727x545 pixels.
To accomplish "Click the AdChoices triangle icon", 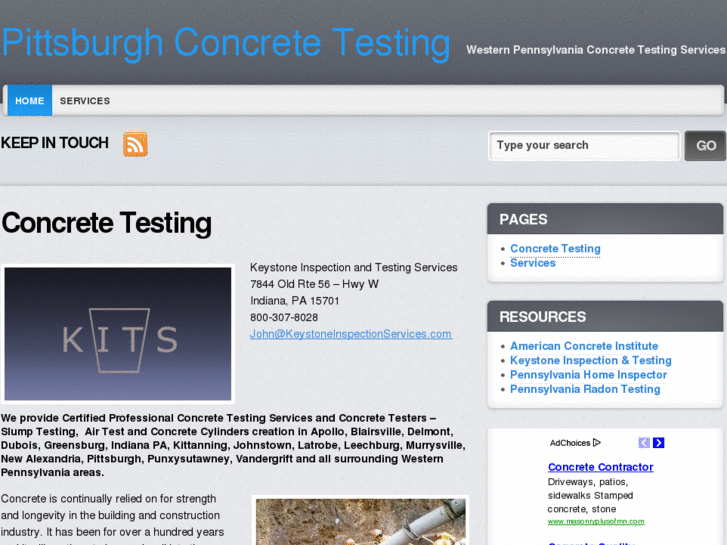I will pyautogui.click(x=597, y=442).
